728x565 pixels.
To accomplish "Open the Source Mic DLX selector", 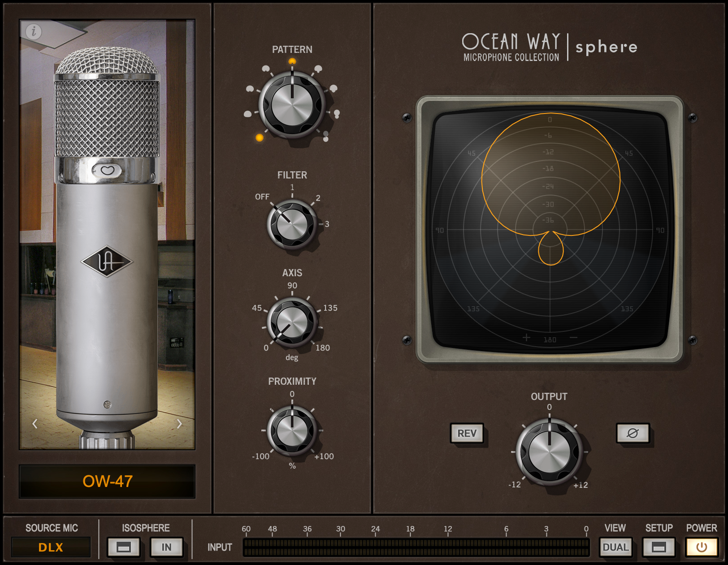I will [51, 547].
